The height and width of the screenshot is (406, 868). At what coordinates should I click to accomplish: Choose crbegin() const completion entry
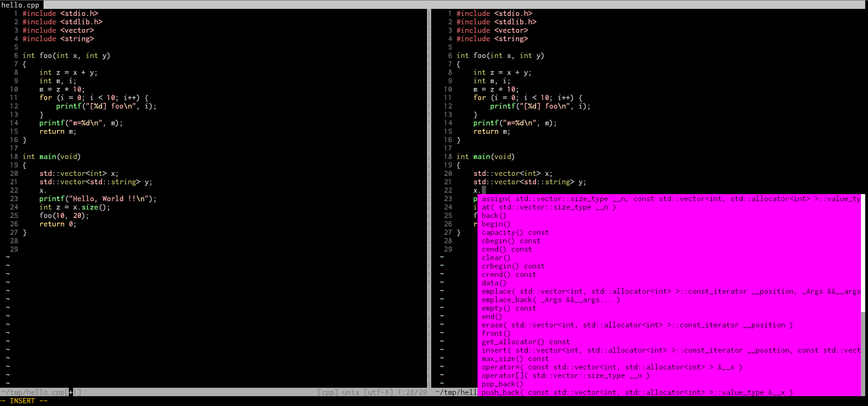coord(669,266)
